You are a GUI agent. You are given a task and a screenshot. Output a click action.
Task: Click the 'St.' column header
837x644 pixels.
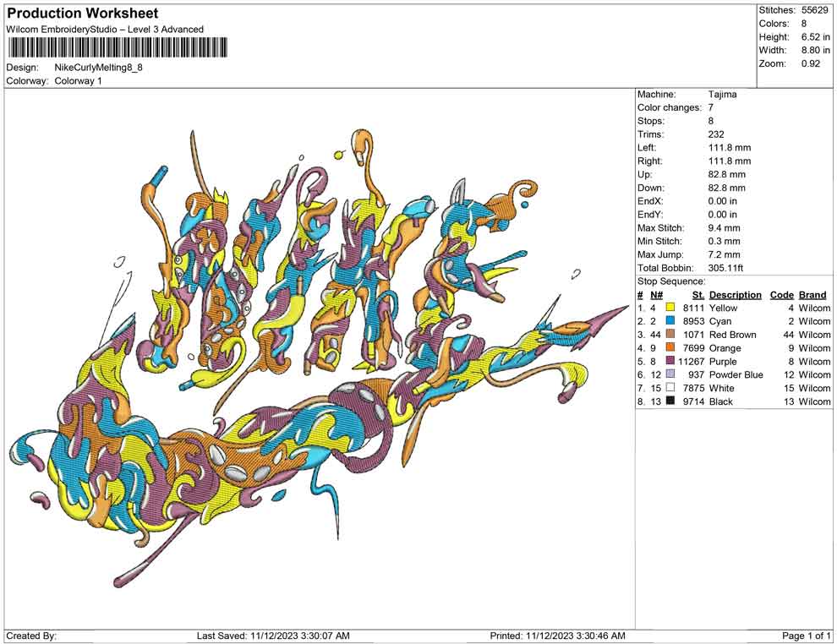(698, 295)
